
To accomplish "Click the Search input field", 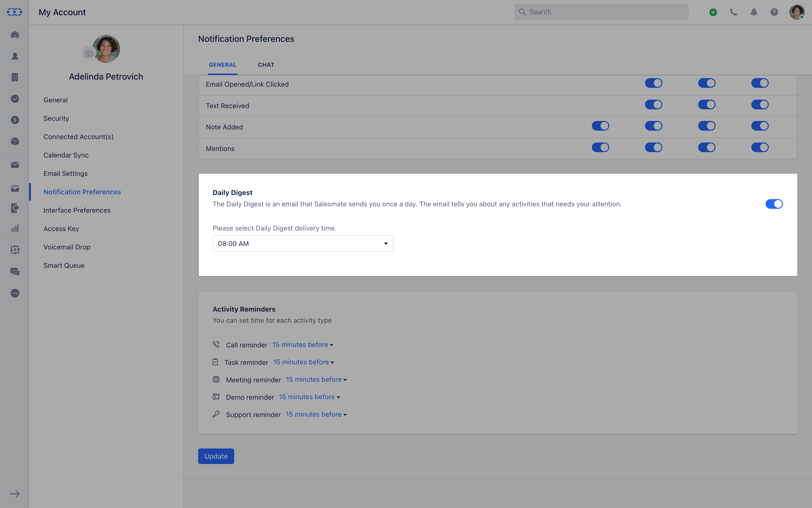I will pyautogui.click(x=602, y=12).
